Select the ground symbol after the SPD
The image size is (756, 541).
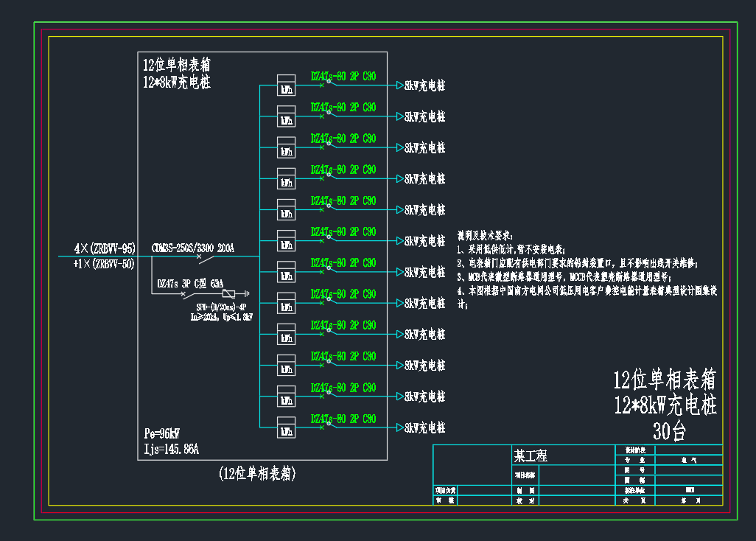[246, 293]
